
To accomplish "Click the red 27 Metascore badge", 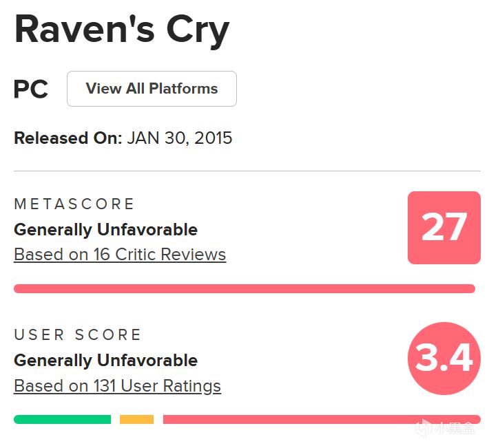I will [444, 228].
